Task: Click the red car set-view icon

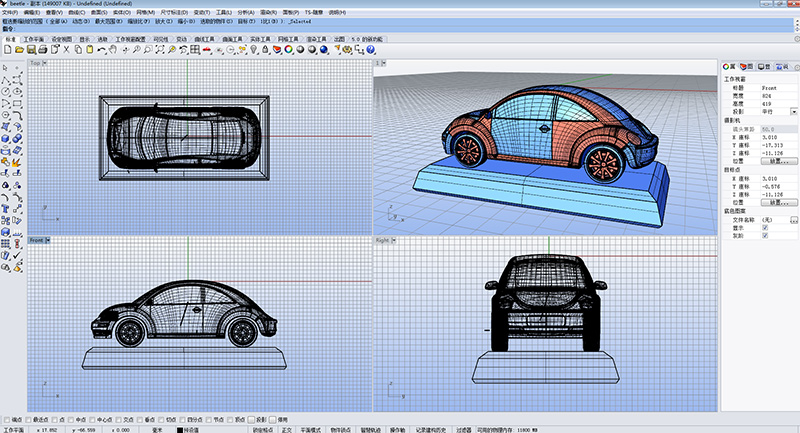Action: tap(207, 49)
